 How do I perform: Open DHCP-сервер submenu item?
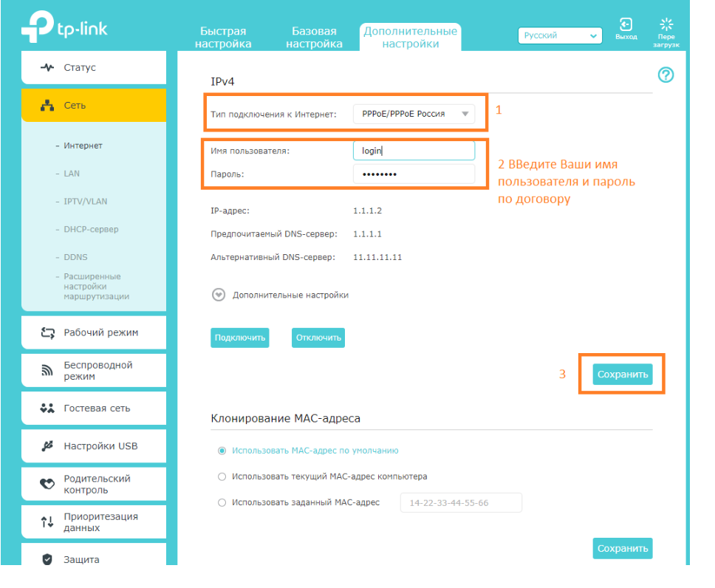click(x=91, y=229)
